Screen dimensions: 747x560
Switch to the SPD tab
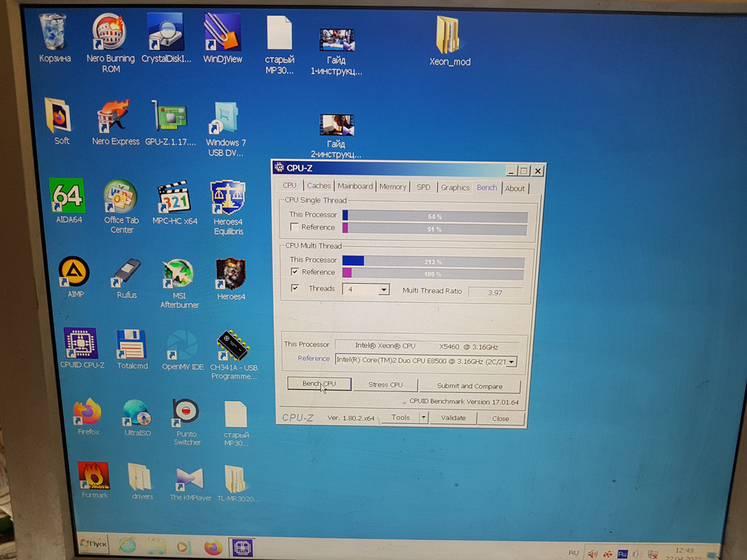coord(423,187)
